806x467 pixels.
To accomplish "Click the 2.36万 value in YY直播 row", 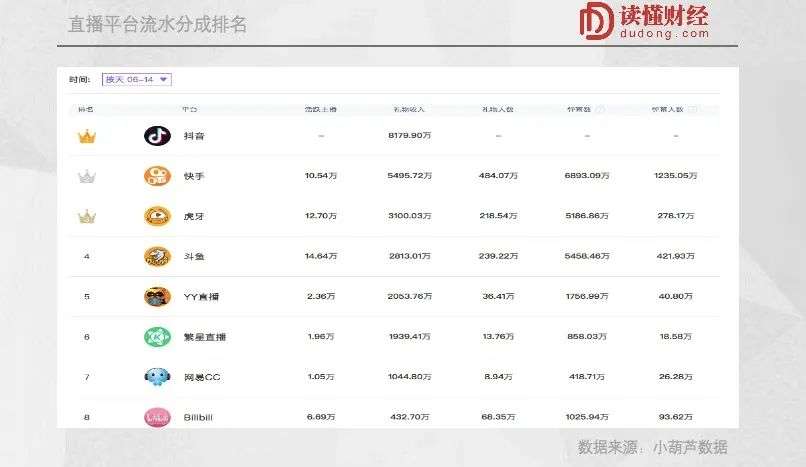I will [321, 296].
